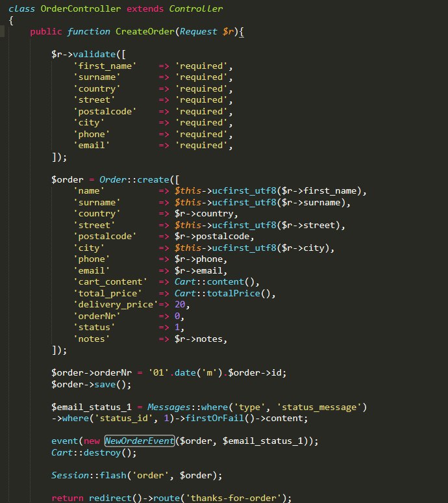
Task: Click the 'public' keyword
Action: point(46,31)
